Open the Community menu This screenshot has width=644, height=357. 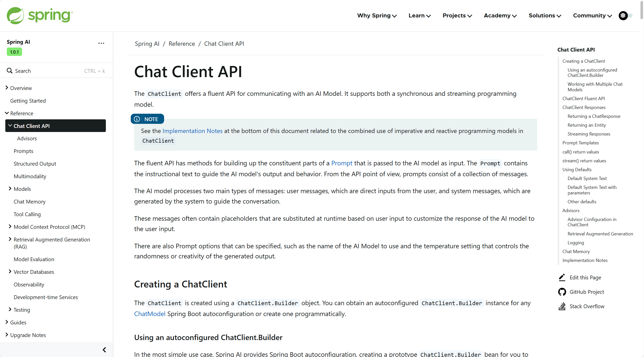592,16
